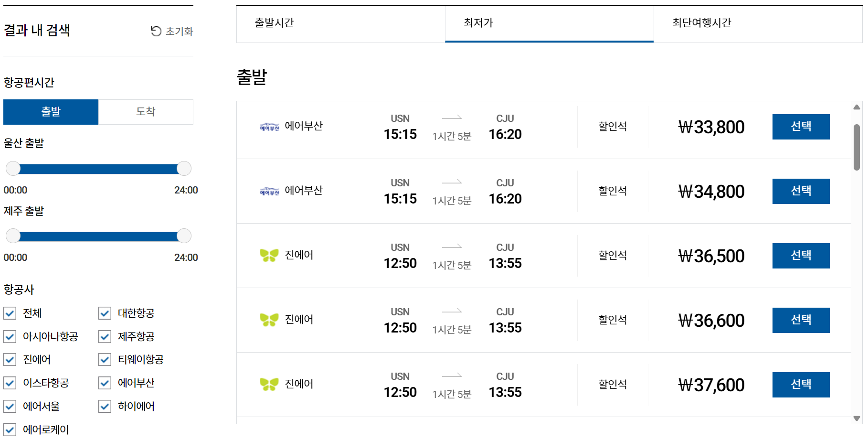Toggle the 전체 airline checkbox

pyautogui.click(x=10, y=313)
